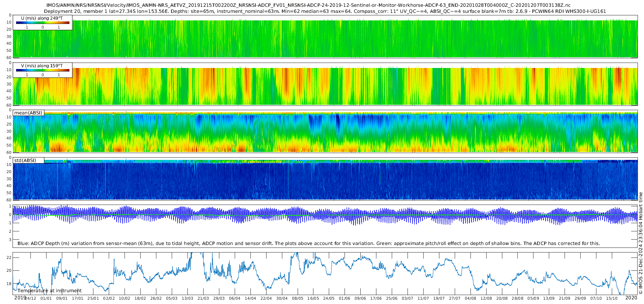The width and height of the screenshot is (644, 304).
Task: Click the 22 tick on temperature axis
Action: pyautogui.click(x=9, y=258)
